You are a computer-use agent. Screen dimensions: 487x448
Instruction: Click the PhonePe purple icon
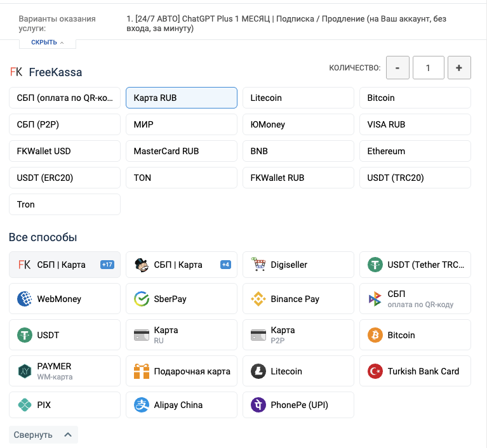(x=258, y=405)
